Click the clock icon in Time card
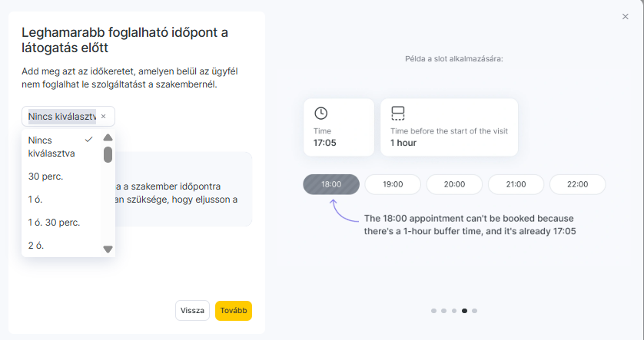This screenshot has width=644, height=340. (x=321, y=113)
